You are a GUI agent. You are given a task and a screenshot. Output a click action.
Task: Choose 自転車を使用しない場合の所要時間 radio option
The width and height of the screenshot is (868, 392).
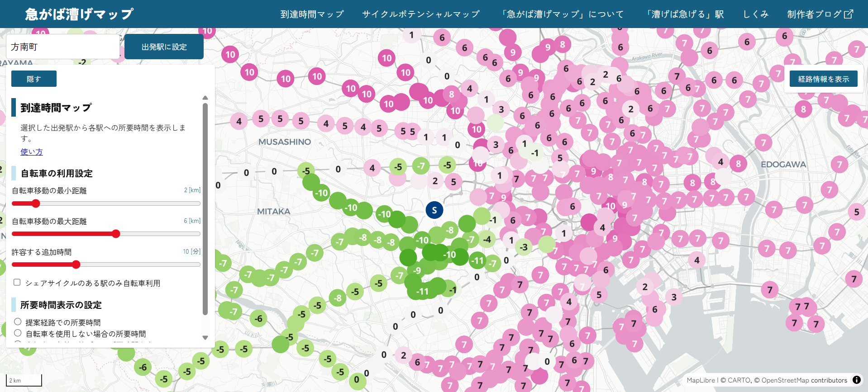(x=18, y=333)
